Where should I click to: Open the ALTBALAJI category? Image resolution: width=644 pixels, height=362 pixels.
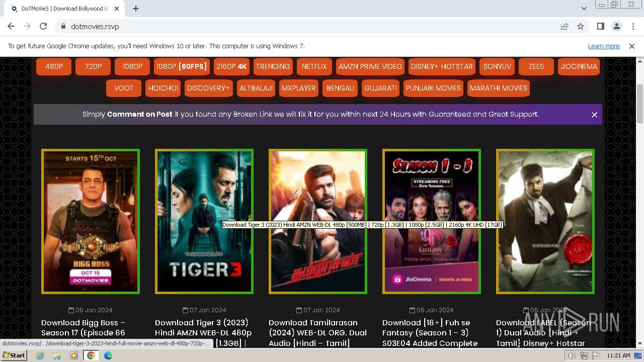256,88
